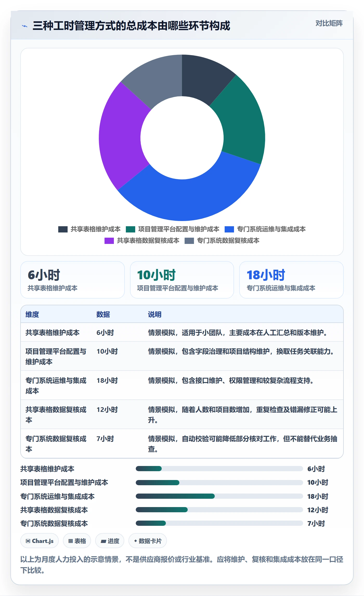Select the 进度 tag chip
This screenshot has width=364, height=596.
click(x=110, y=541)
